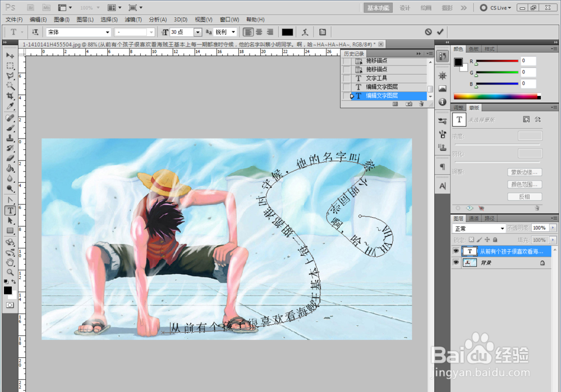Open font size 30点 dropdown
The height and width of the screenshot is (392, 561).
pos(197,32)
